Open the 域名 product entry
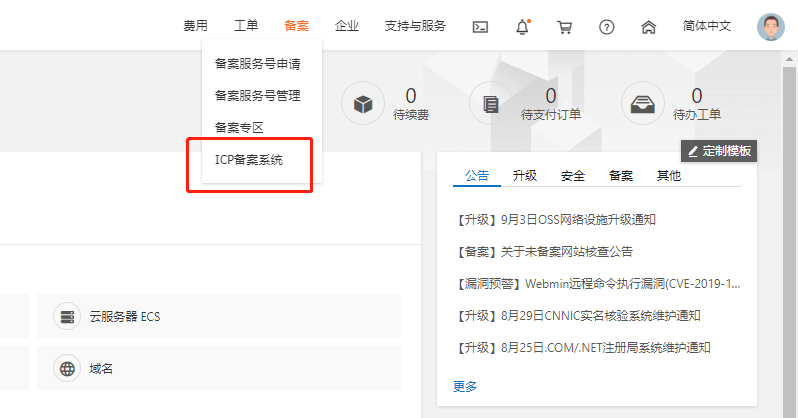Screen dimensions: 798x418 pyautogui.click(x=219, y=368)
